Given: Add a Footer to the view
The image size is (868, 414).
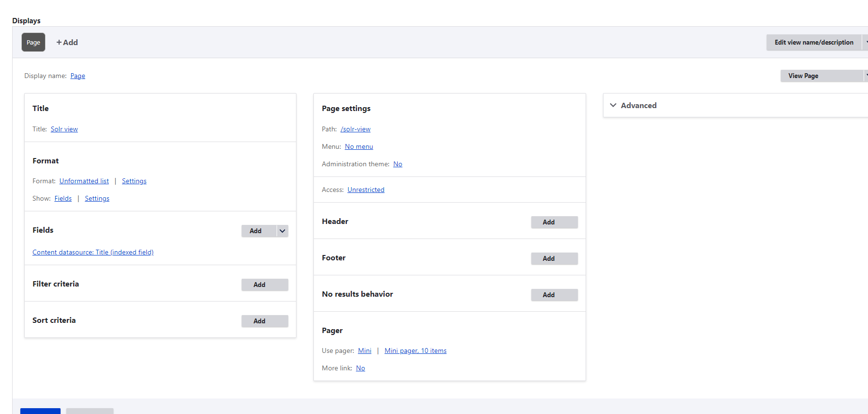Looking at the screenshot, I should click(x=554, y=258).
